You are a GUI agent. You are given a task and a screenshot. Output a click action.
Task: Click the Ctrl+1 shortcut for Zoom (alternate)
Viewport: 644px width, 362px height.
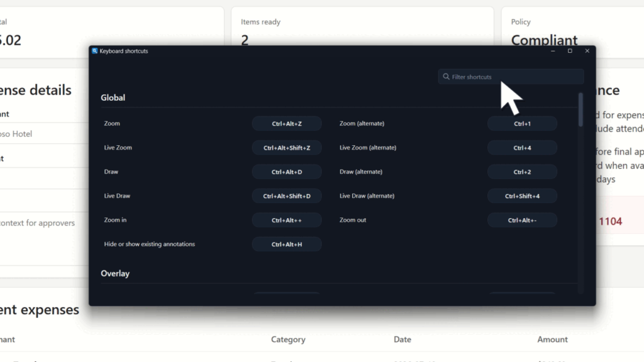[522, 124]
